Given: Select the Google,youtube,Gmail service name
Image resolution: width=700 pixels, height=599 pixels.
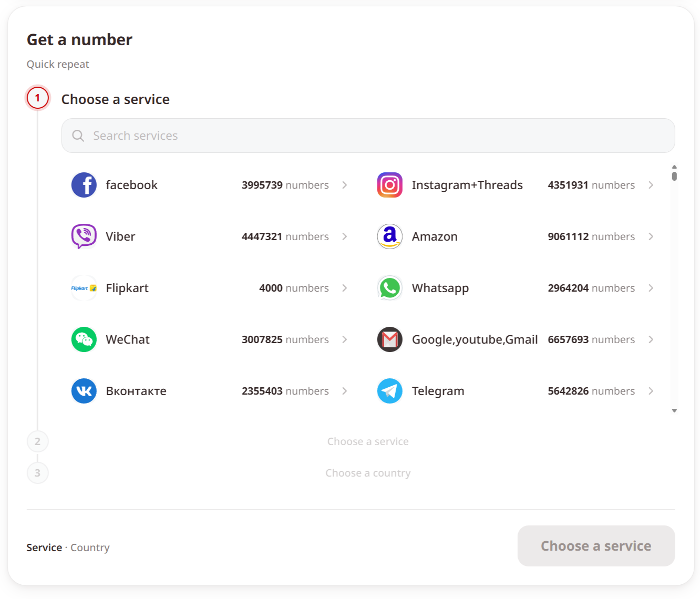Looking at the screenshot, I should pos(475,339).
